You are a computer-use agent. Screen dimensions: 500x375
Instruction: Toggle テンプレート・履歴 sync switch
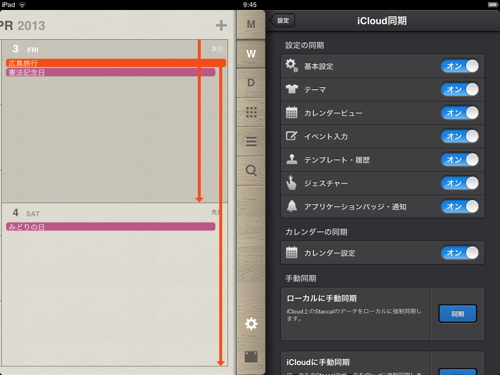tap(460, 160)
